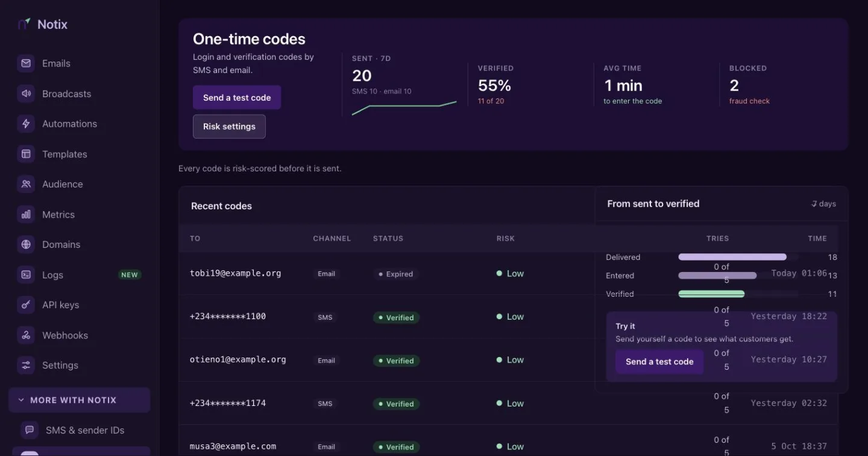The image size is (868, 456).
Task: Click the Templates layout icon
Action: coord(26,154)
